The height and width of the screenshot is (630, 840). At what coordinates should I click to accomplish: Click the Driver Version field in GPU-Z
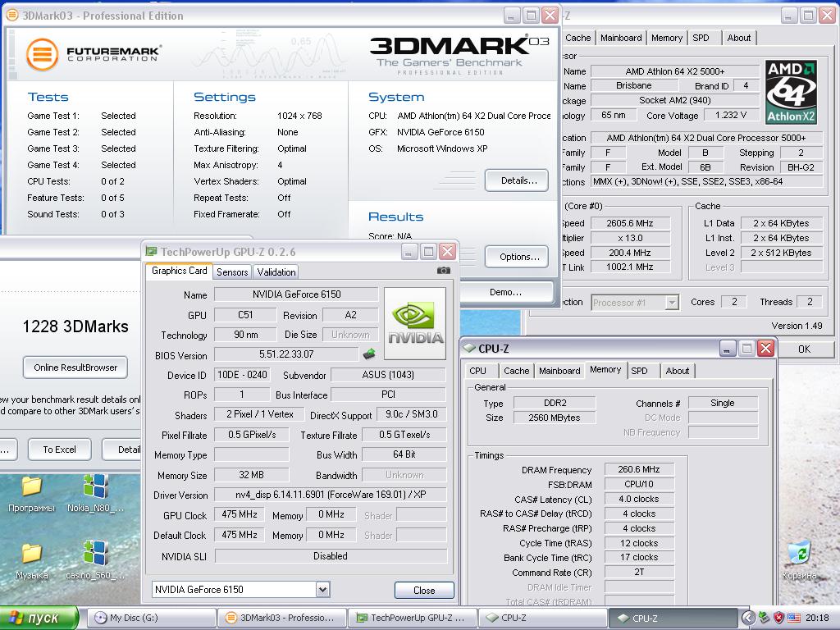point(331,495)
